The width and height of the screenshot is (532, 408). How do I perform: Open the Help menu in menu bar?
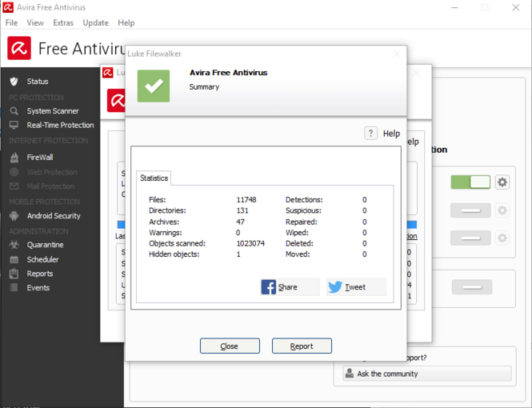(126, 22)
